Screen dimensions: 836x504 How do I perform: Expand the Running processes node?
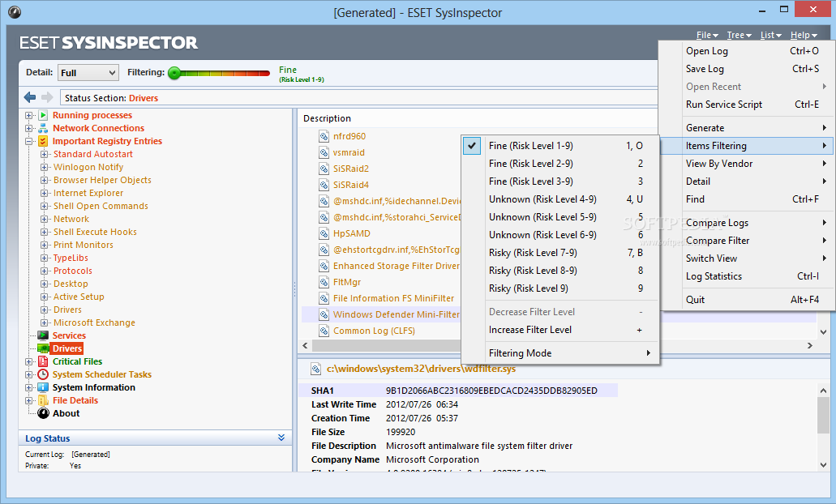(x=29, y=115)
